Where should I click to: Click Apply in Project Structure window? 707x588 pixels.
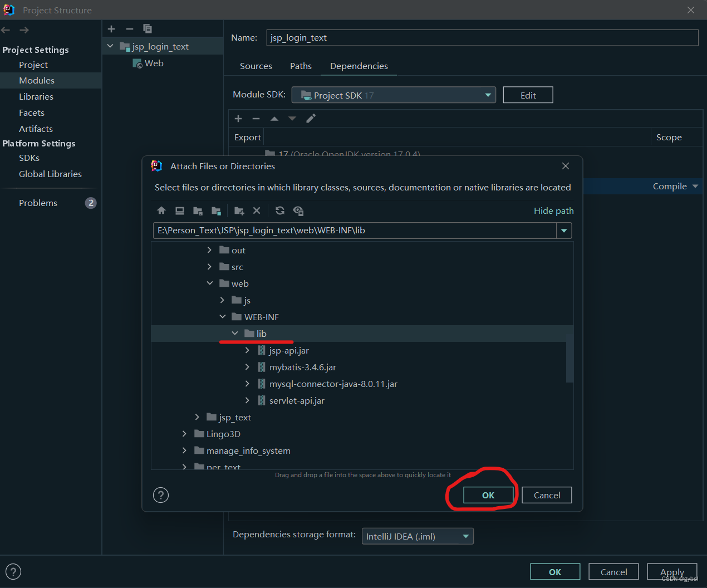pos(672,572)
